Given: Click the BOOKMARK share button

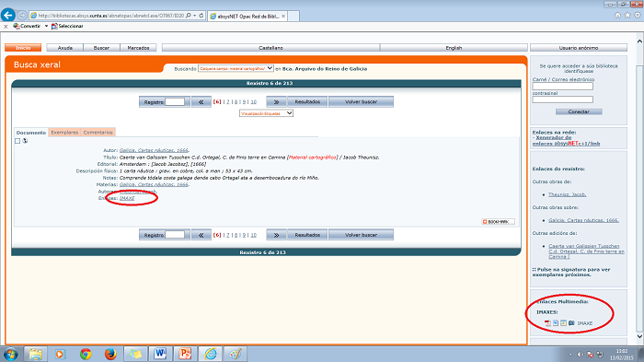Looking at the screenshot, I should [498, 222].
